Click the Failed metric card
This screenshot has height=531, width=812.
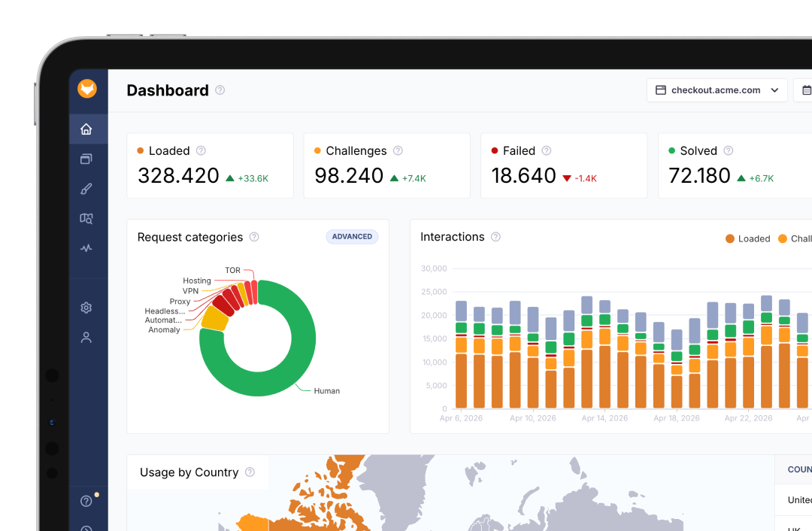click(x=564, y=165)
